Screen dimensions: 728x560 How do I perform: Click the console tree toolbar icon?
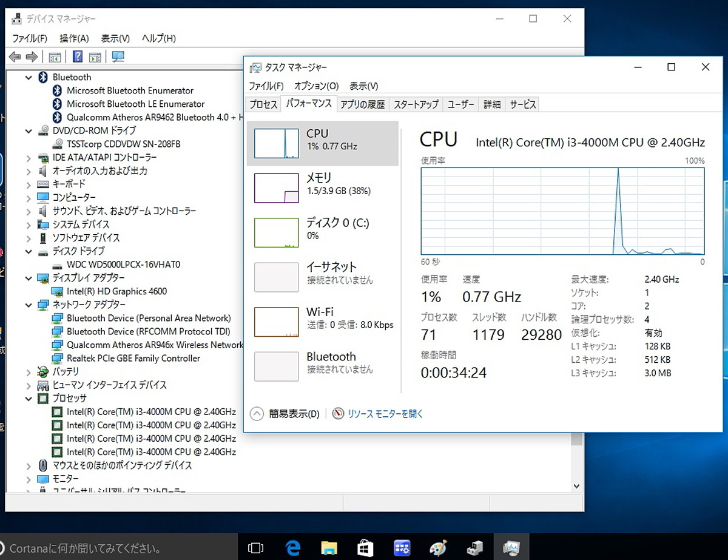55,57
